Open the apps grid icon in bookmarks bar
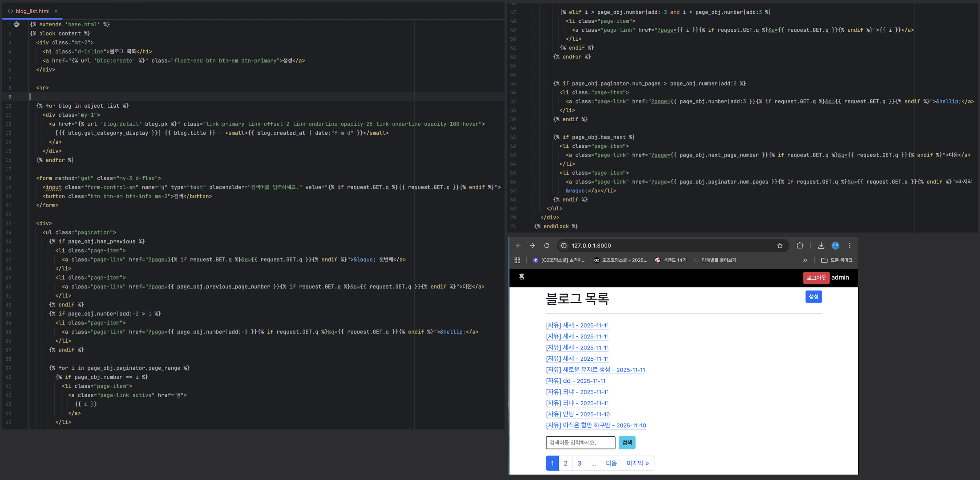The image size is (980, 480). pyautogui.click(x=517, y=260)
